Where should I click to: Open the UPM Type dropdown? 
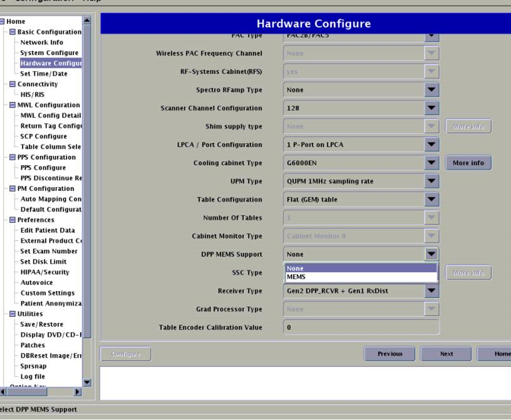click(x=432, y=182)
